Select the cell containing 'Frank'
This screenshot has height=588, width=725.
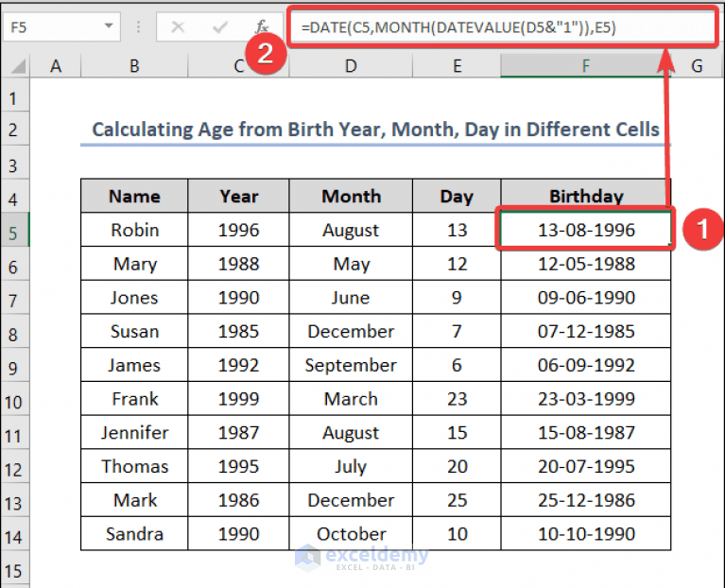pos(134,399)
